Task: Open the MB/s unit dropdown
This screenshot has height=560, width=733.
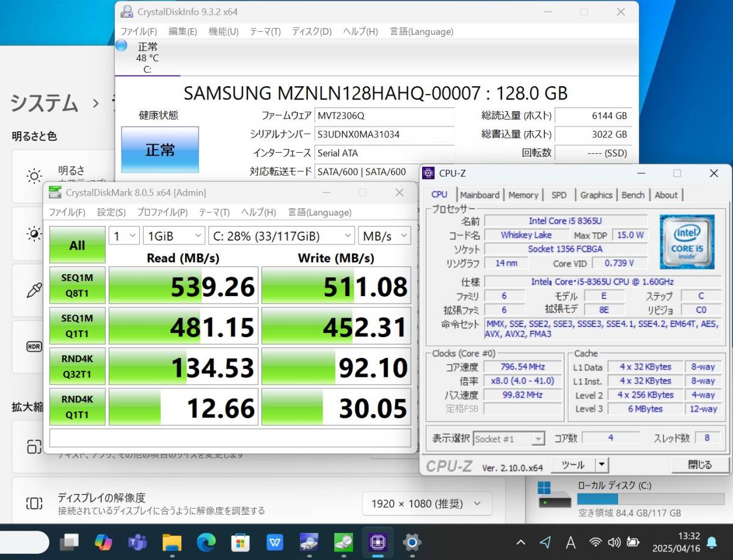Action: pos(384,236)
